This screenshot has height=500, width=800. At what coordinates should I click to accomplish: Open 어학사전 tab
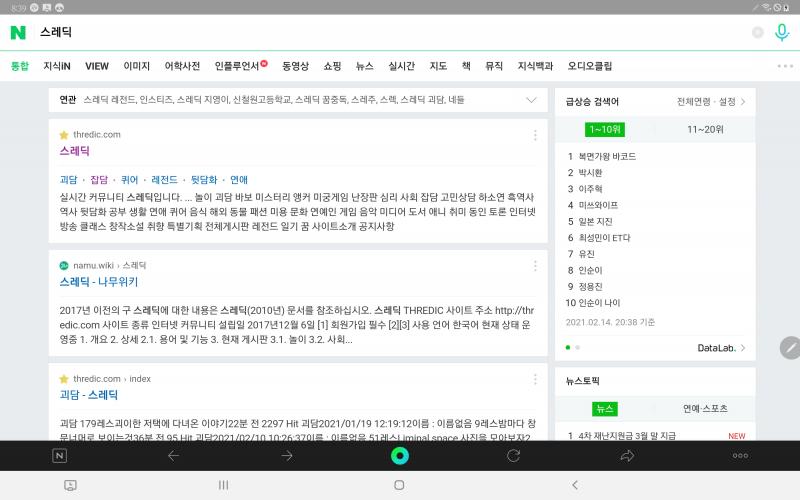182,66
